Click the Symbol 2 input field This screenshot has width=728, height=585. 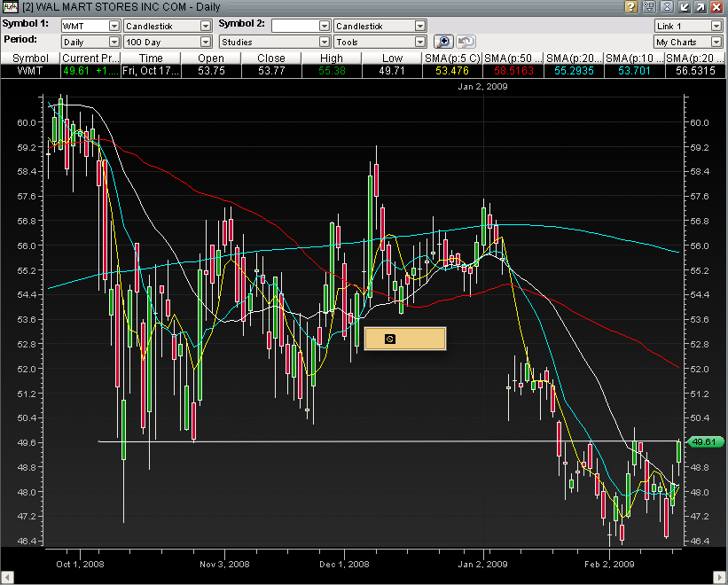pos(294,26)
